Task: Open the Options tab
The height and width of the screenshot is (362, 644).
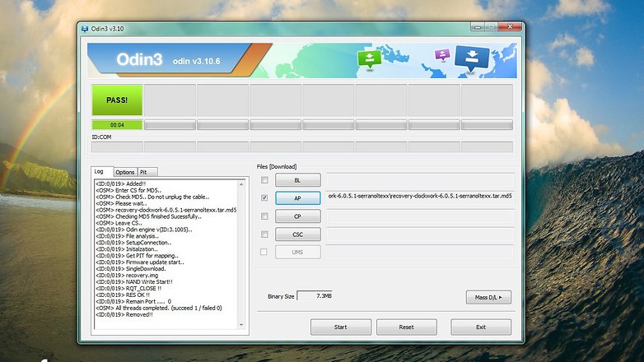Action: click(125, 173)
